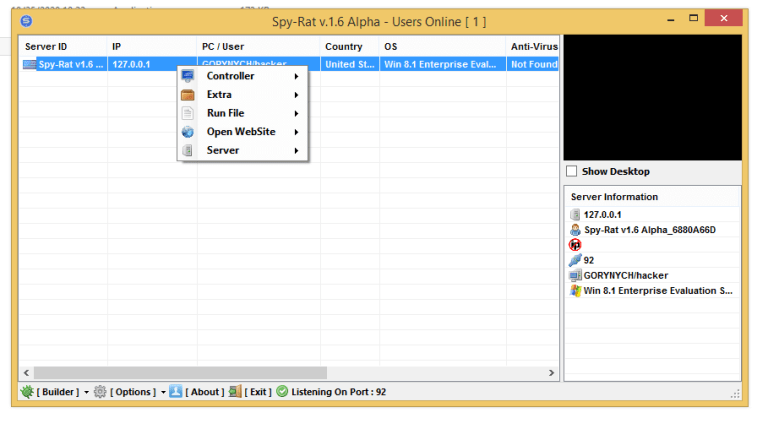Click the black desktop preview panel

[652, 97]
